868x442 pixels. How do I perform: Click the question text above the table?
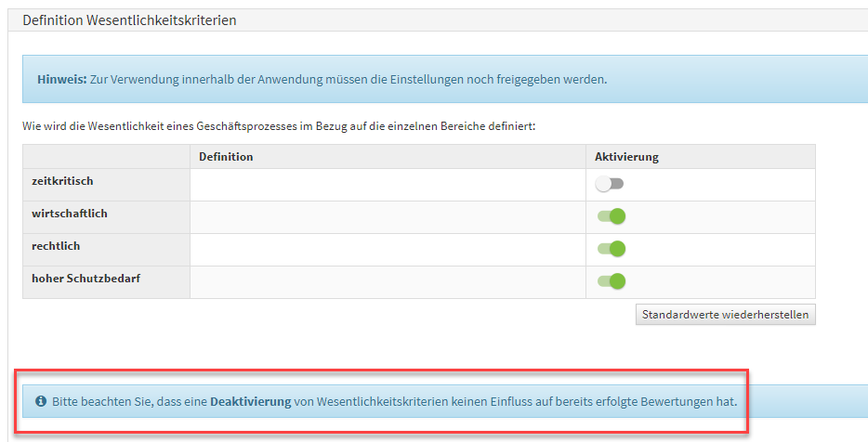coord(278,125)
